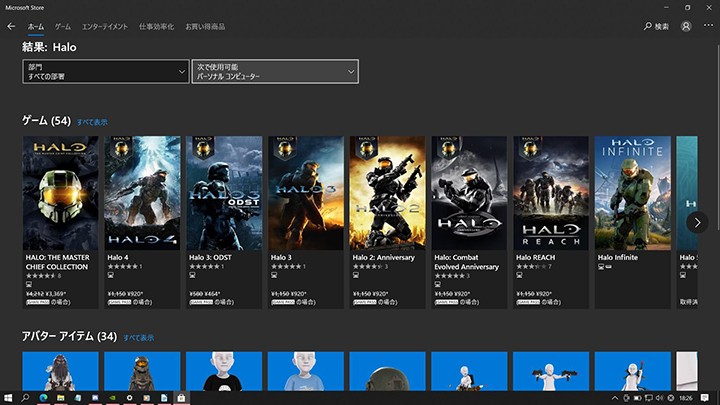Open the 仕事効率化 tab

tap(156, 26)
